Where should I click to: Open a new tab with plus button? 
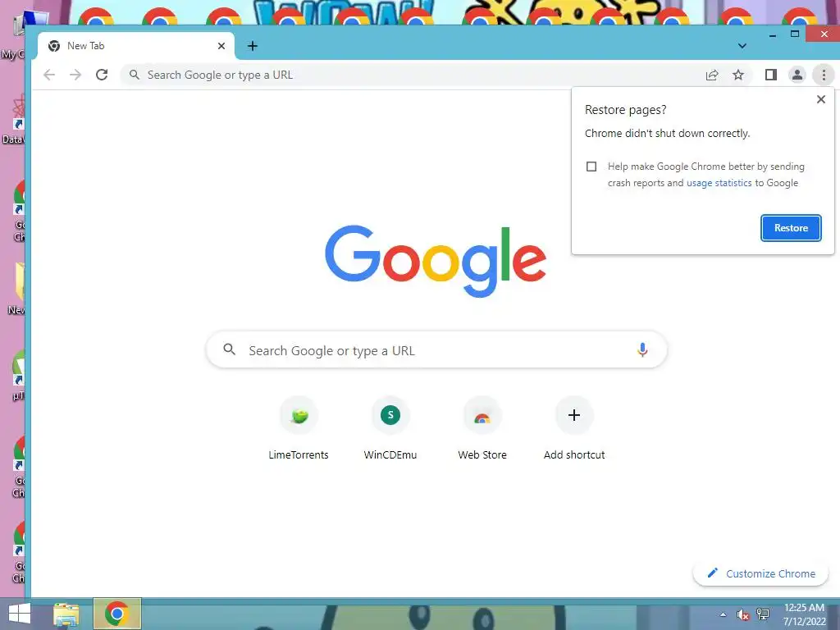[x=253, y=46]
